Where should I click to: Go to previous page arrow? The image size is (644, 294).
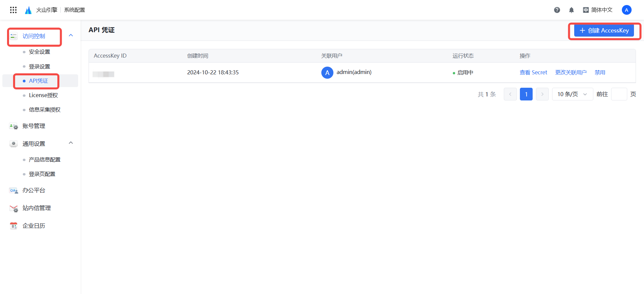(x=510, y=94)
